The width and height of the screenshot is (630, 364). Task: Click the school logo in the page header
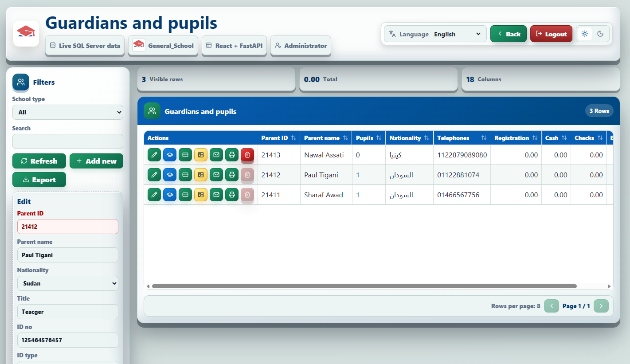[26, 34]
